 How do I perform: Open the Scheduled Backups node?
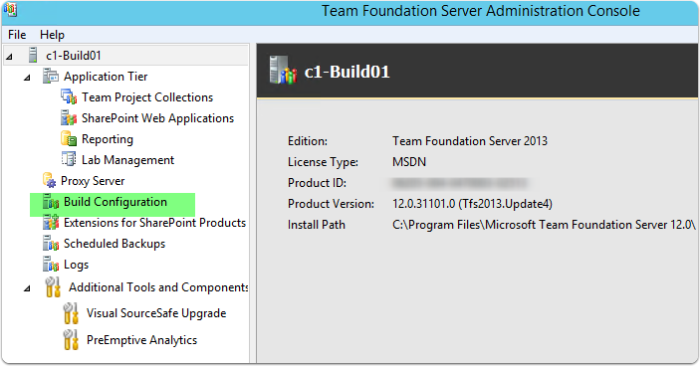point(114,243)
